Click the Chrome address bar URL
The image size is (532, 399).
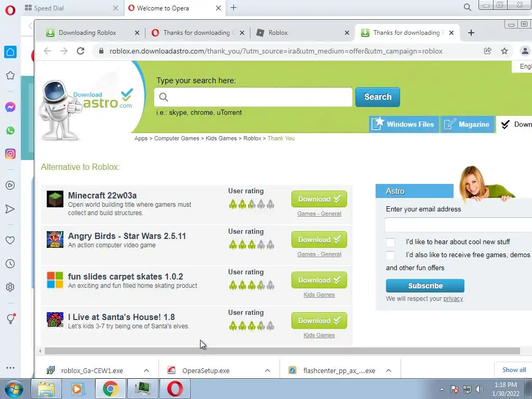click(x=276, y=51)
